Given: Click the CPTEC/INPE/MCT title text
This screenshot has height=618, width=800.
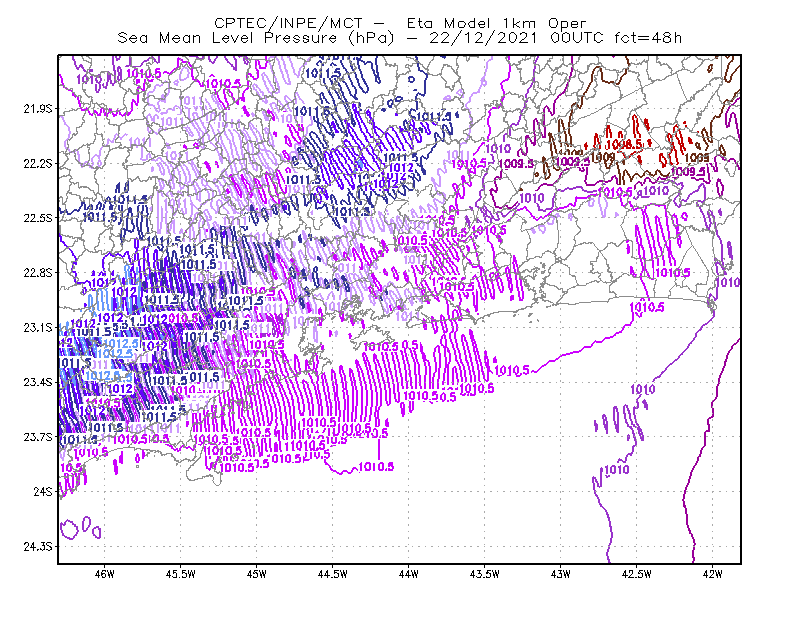Looking at the screenshot, I should (x=288, y=23).
